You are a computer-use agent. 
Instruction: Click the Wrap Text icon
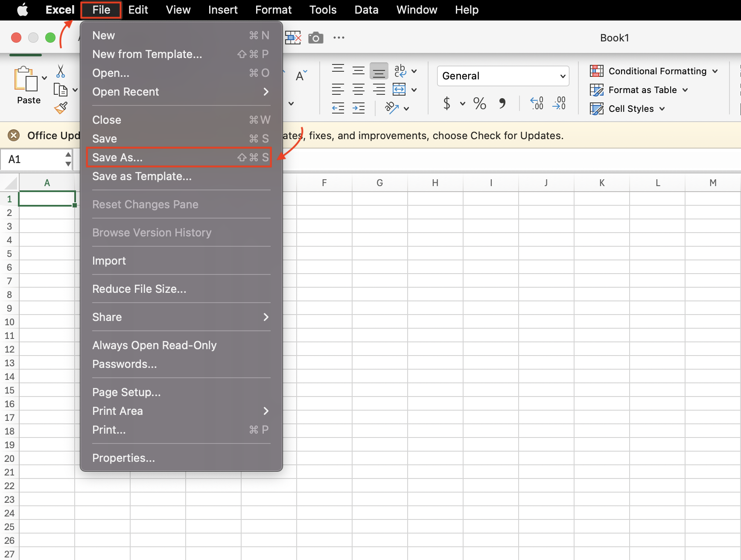pos(400,71)
